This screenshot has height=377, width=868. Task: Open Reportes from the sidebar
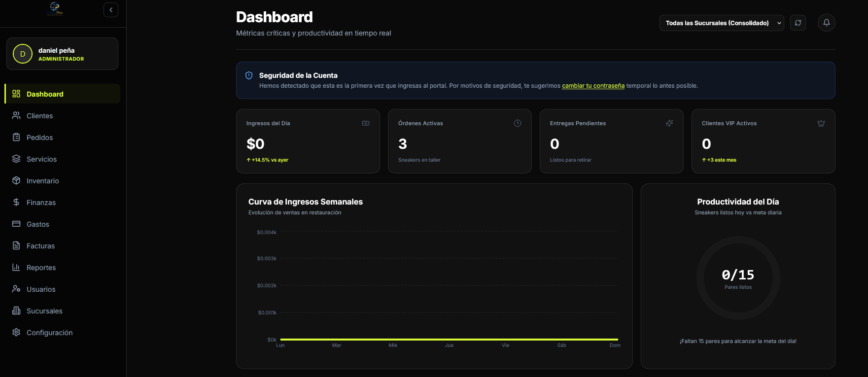coord(62,267)
